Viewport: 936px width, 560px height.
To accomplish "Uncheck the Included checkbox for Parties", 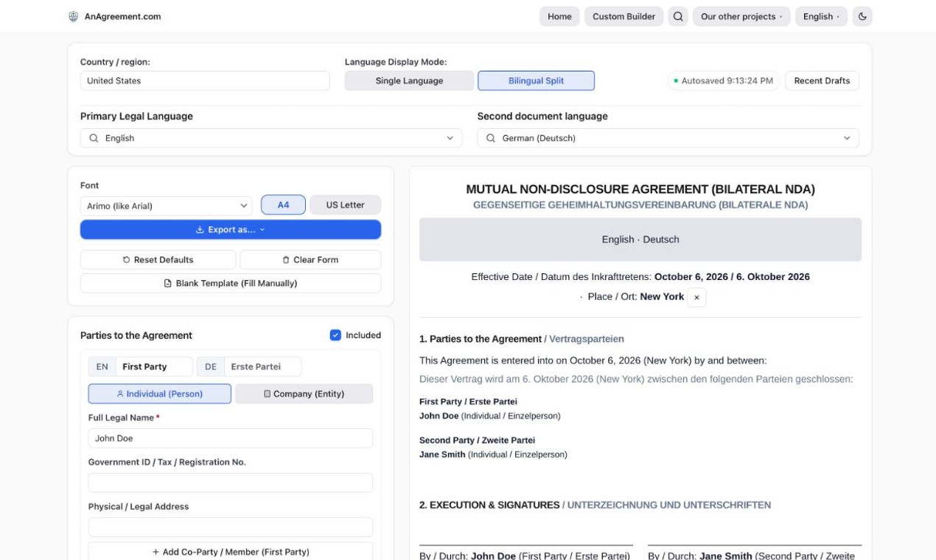I will tap(336, 335).
